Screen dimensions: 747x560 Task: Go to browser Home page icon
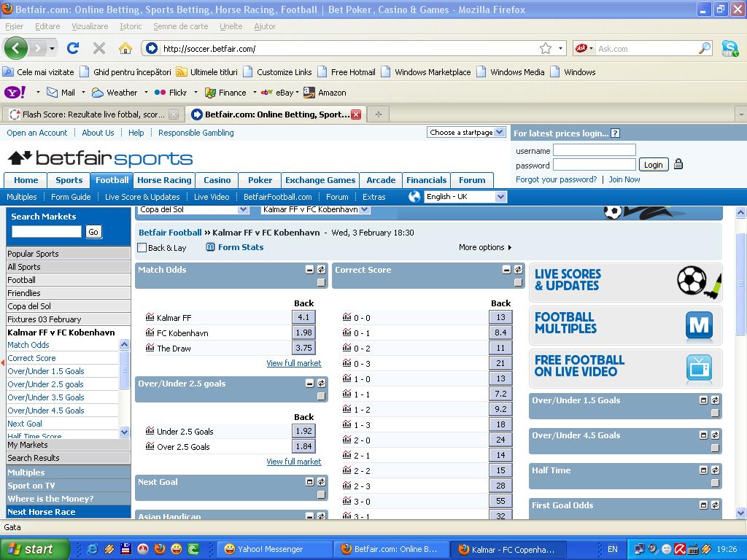(x=125, y=48)
